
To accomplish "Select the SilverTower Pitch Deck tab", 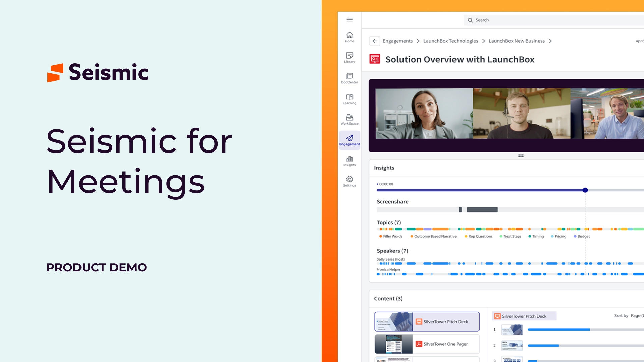I will click(524, 316).
